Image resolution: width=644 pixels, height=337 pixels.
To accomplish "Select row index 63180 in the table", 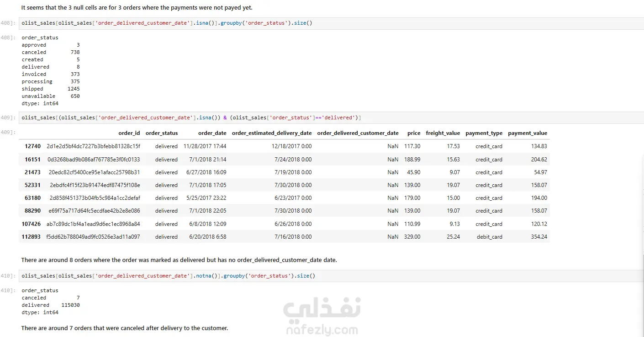I will pos(32,198).
